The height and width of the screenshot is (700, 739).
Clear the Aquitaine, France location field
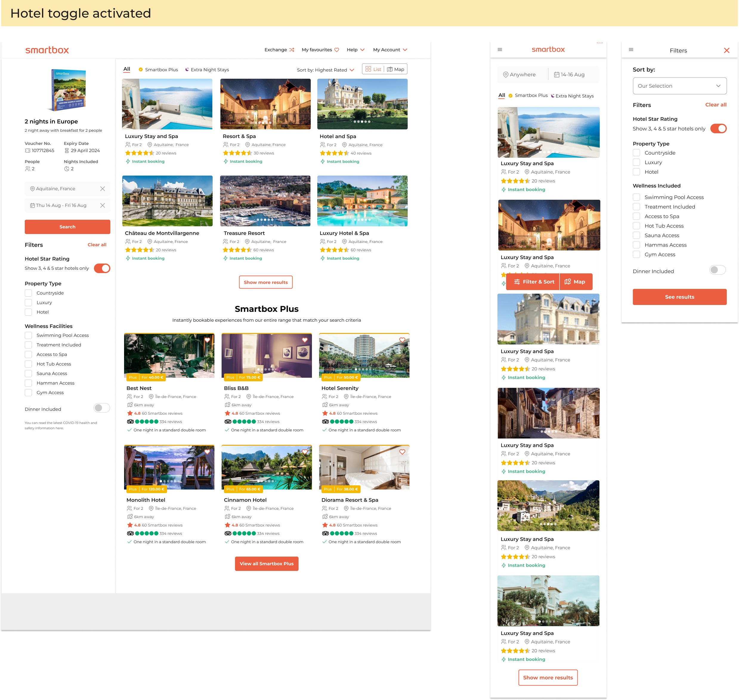103,189
